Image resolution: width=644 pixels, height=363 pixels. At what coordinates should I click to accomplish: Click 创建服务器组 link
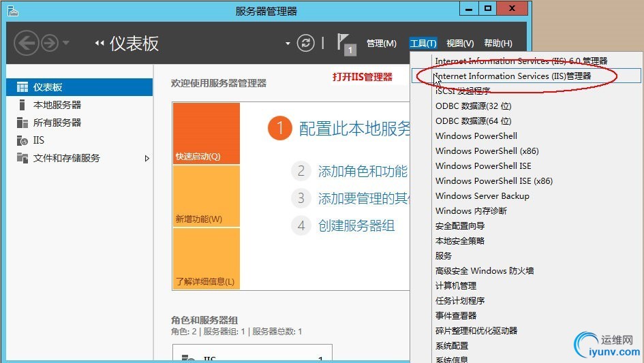[x=356, y=225]
